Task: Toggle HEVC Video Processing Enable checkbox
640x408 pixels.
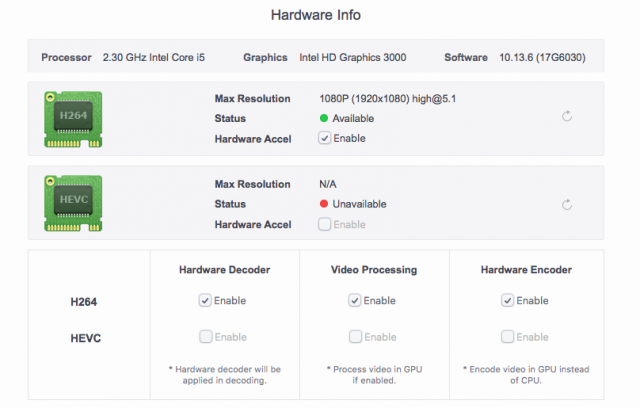Action: pyautogui.click(x=355, y=337)
